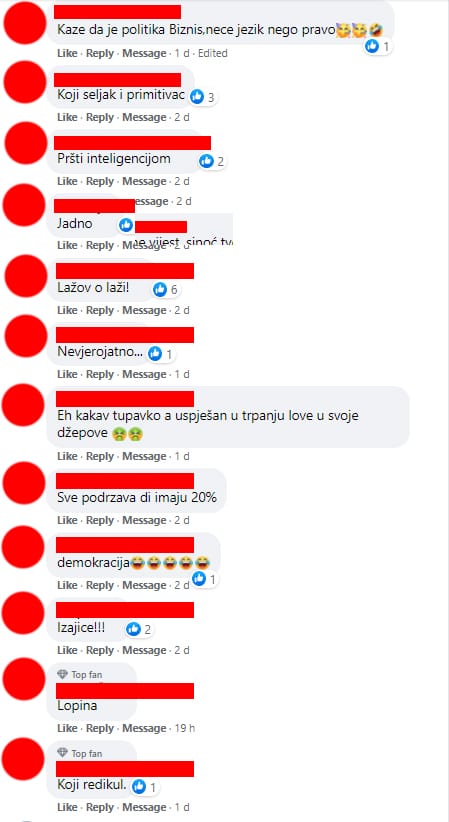Like the "Lopina" comment
This screenshot has height=822, width=449.
tap(67, 728)
